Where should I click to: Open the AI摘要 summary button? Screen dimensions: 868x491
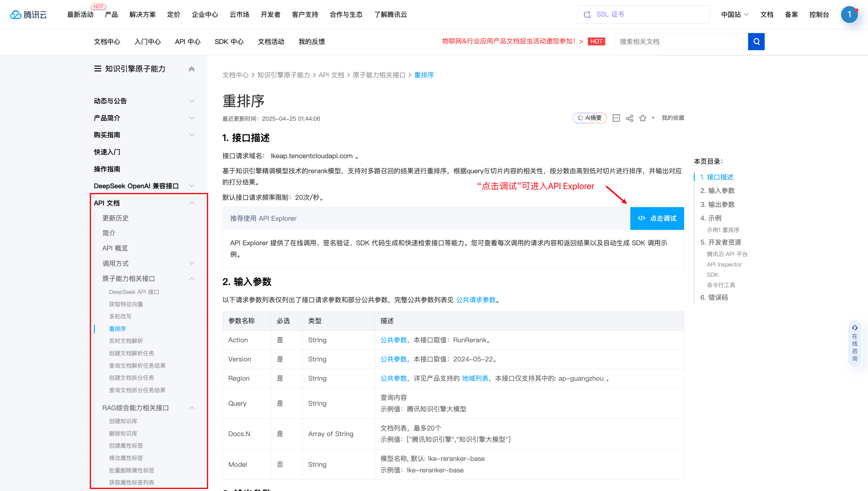(589, 118)
